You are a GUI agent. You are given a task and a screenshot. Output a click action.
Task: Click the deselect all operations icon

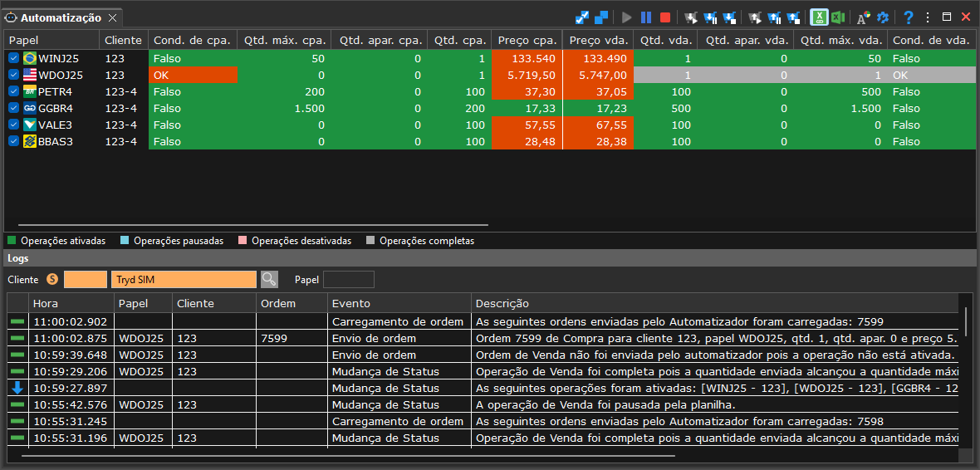[601, 17]
